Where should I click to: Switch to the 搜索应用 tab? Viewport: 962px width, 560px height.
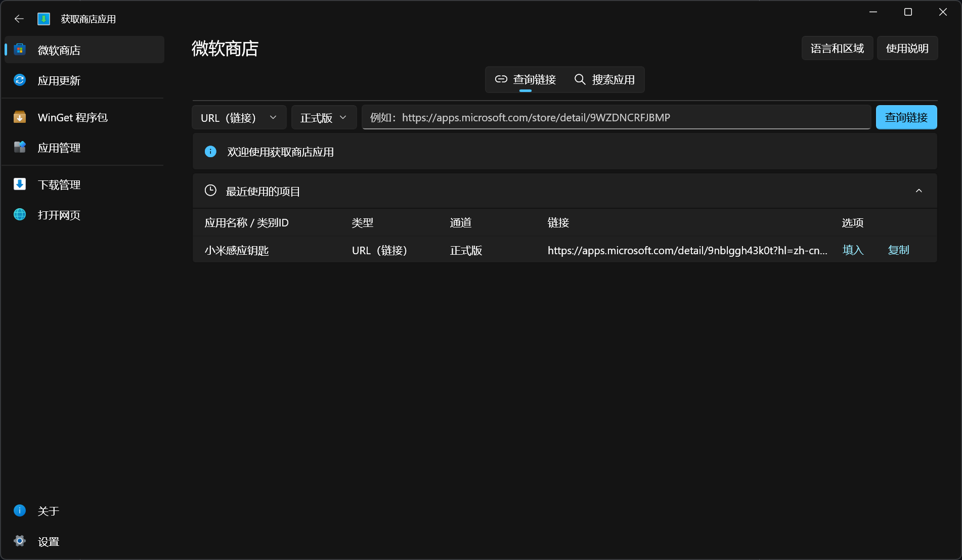click(604, 79)
